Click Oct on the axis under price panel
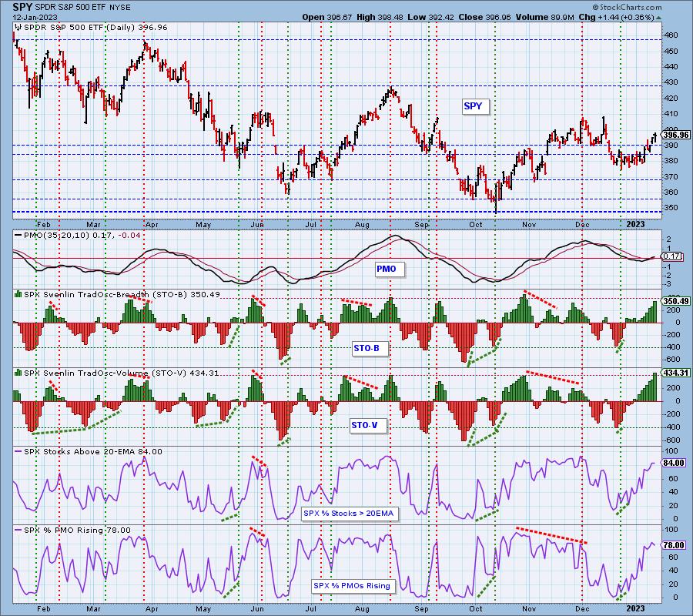693x616 pixels. (476, 225)
